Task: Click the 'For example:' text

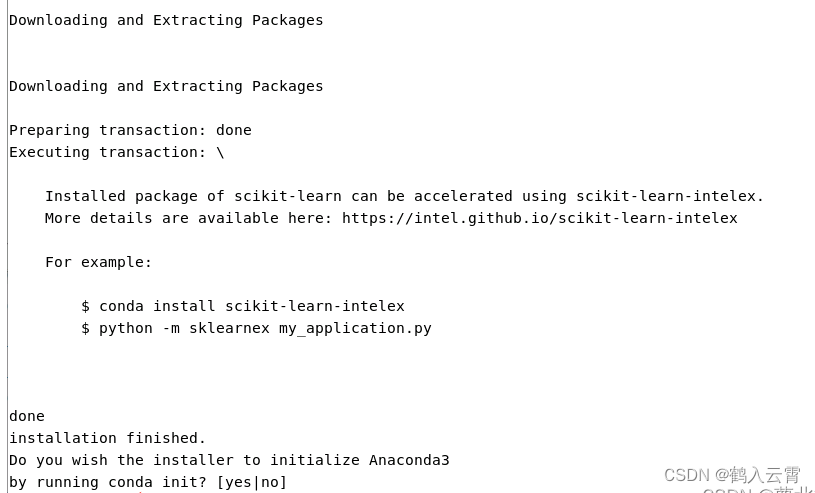Action: (x=98, y=262)
